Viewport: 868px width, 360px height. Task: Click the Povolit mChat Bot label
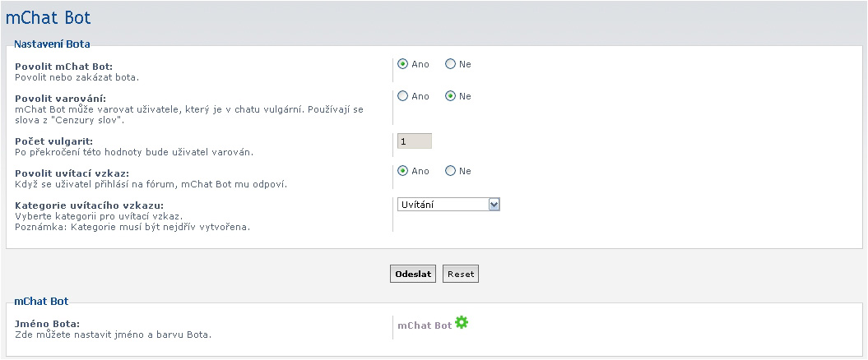(63, 67)
